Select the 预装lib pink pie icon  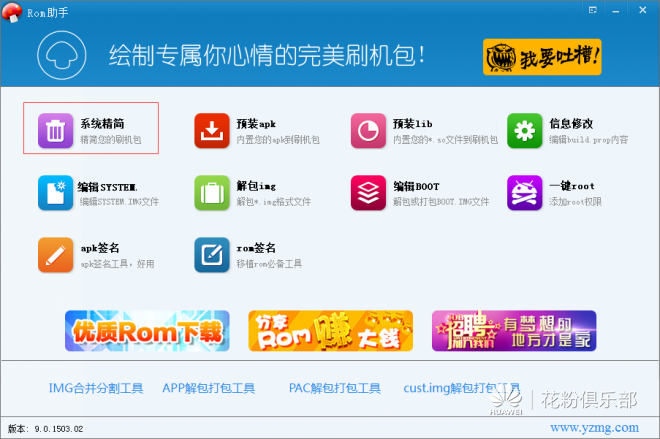pos(368,130)
